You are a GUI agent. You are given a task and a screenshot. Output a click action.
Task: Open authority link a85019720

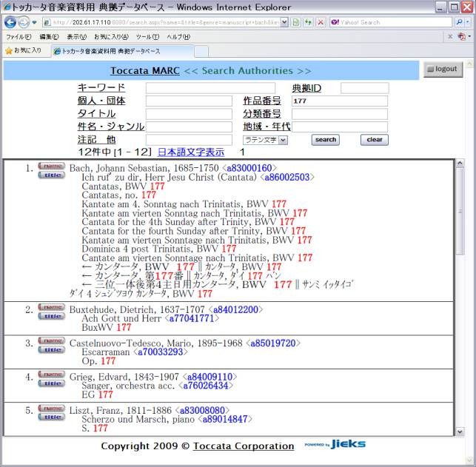(x=273, y=343)
